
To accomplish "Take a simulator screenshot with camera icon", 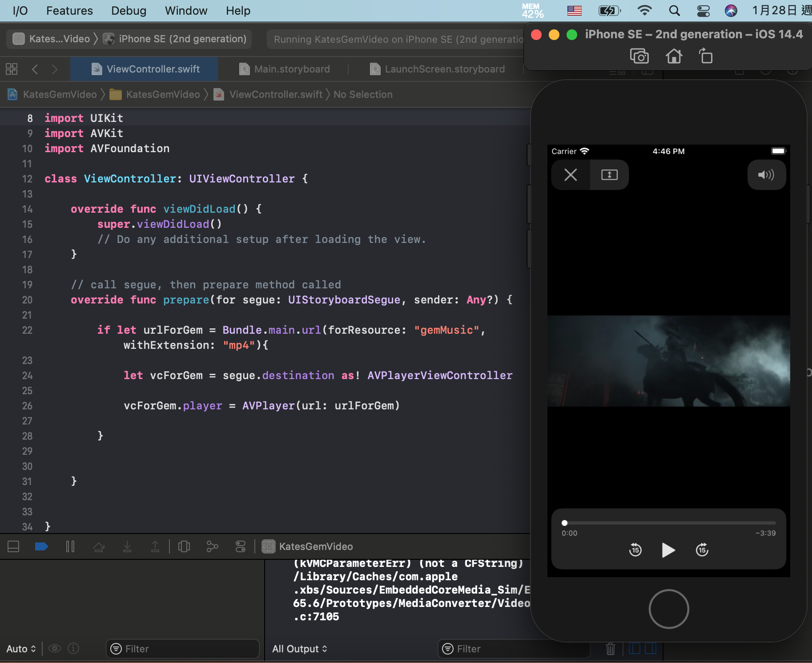I will click(639, 57).
